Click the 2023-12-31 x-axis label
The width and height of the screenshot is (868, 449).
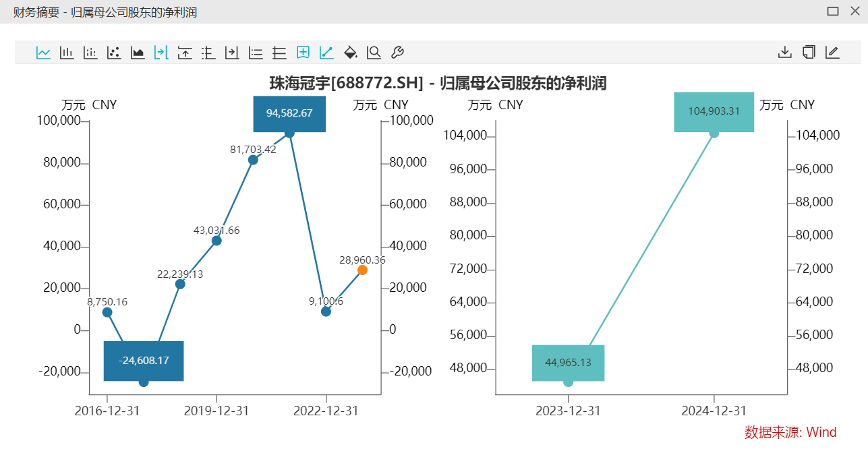click(x=568, y=411)
